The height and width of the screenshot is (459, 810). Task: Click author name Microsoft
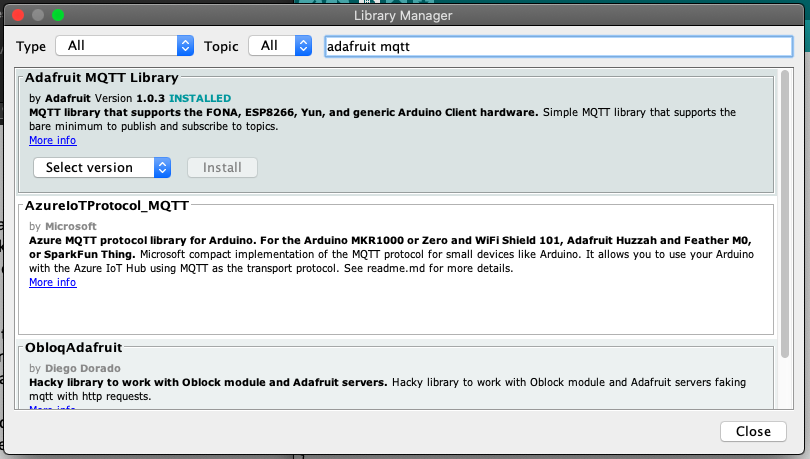point(71,226)
